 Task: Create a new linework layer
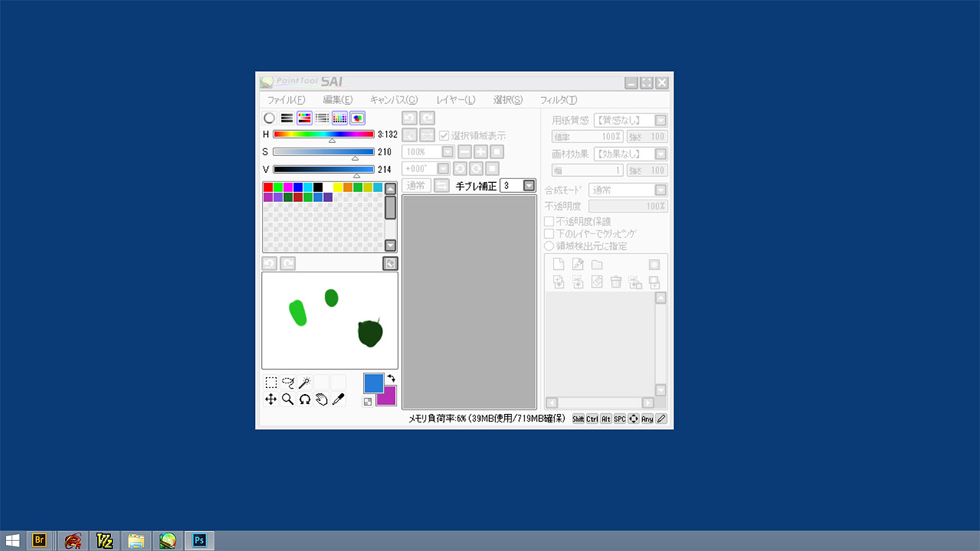pos(578,265)
